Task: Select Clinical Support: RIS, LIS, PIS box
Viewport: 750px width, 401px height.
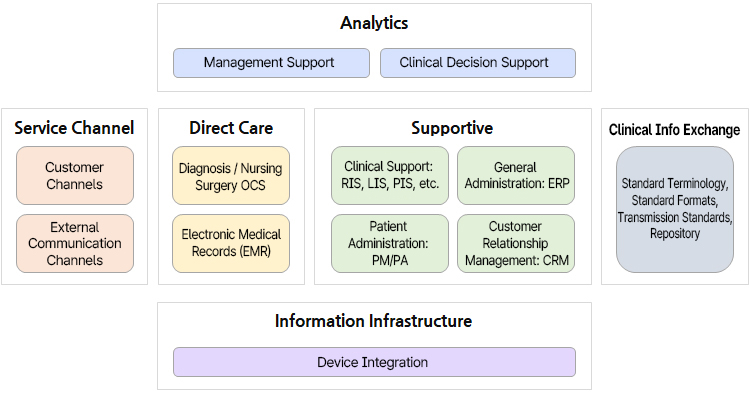Action: (390, 176)
